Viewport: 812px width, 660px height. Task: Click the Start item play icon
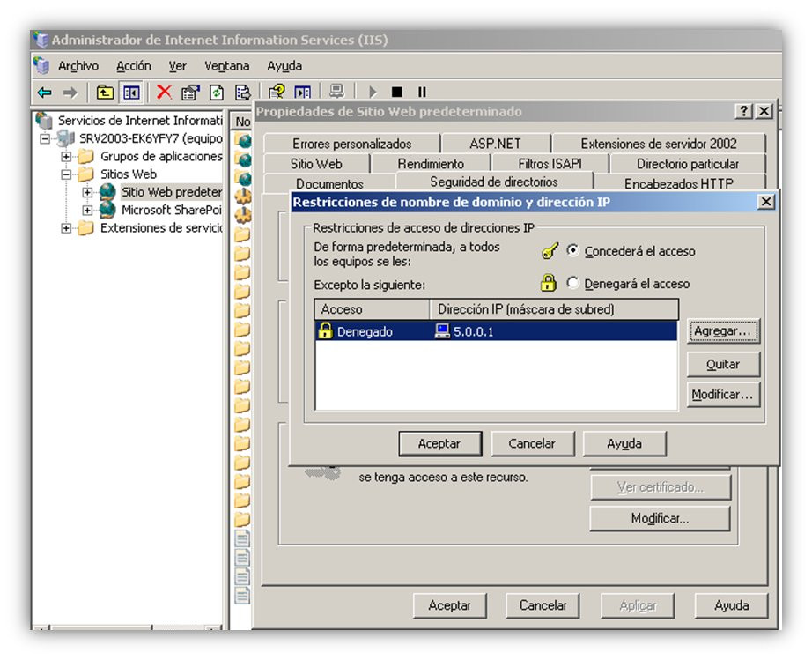pyautogui.click(x=373, y=93)
